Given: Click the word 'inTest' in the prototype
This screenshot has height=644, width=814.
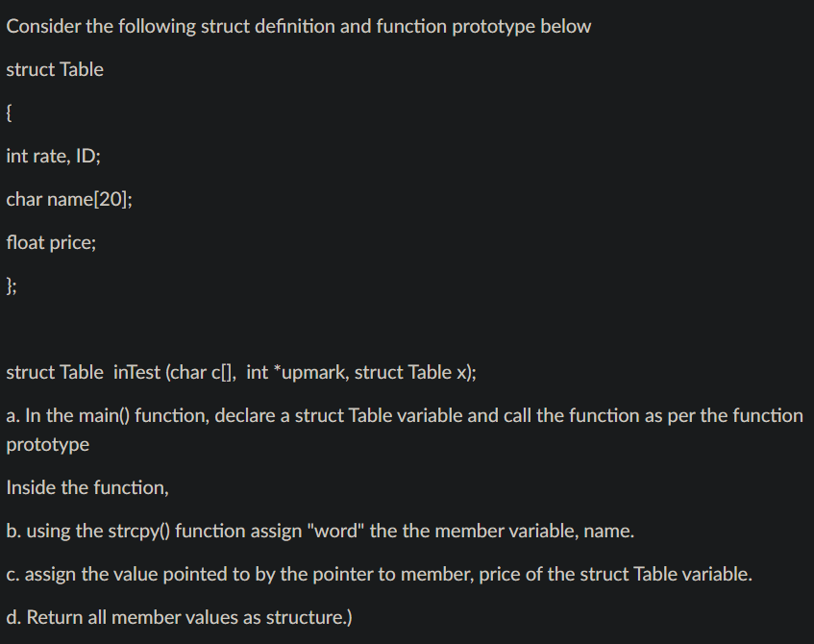Looking at the screenshot, I should 136,372.
